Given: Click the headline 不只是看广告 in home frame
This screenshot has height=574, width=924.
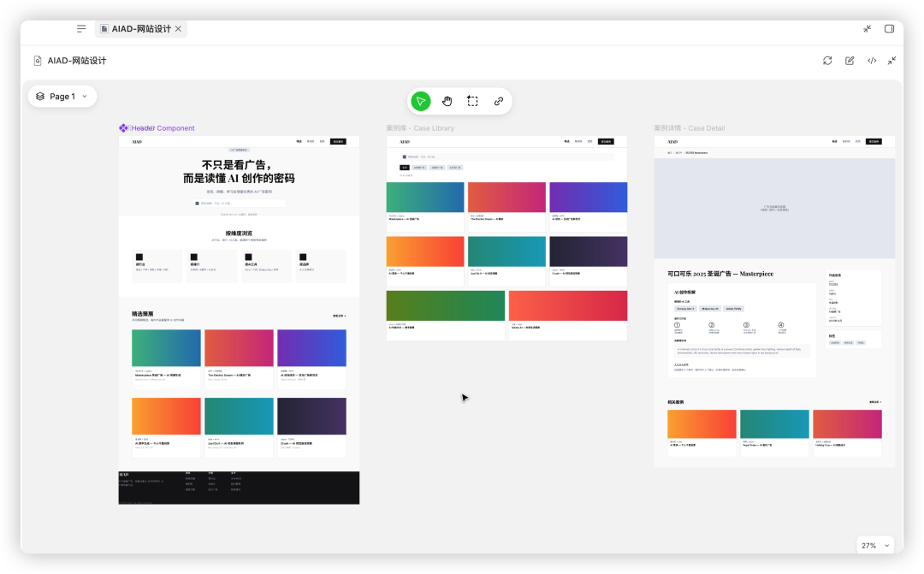Looking at the screenshot, I should click(237, 165).
